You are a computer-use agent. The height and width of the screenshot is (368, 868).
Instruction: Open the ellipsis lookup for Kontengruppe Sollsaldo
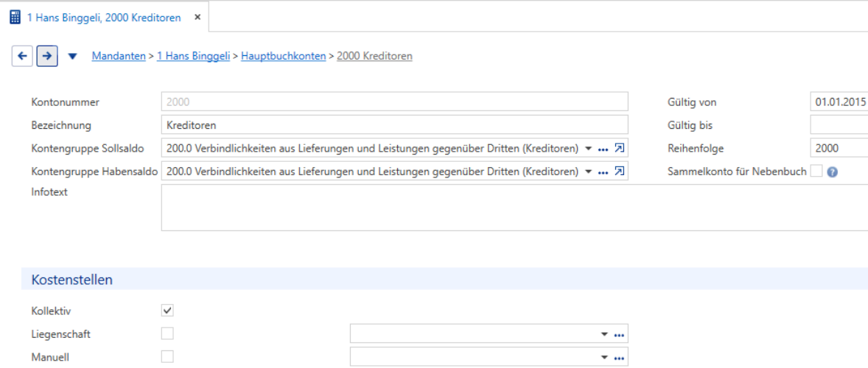tap(603, 149)
